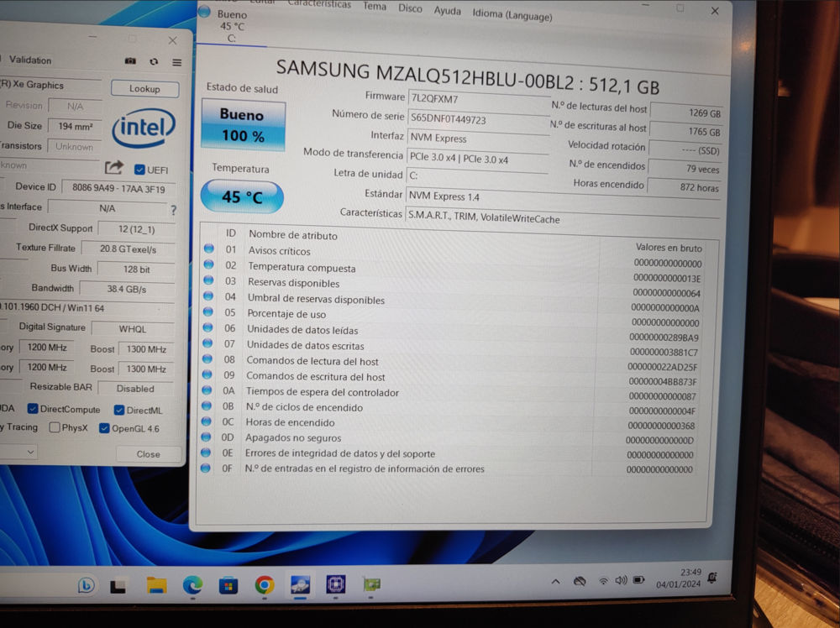This screenshot has height=628, width=840.
Task: Open the Disco menu
Action: coord(410,8)
